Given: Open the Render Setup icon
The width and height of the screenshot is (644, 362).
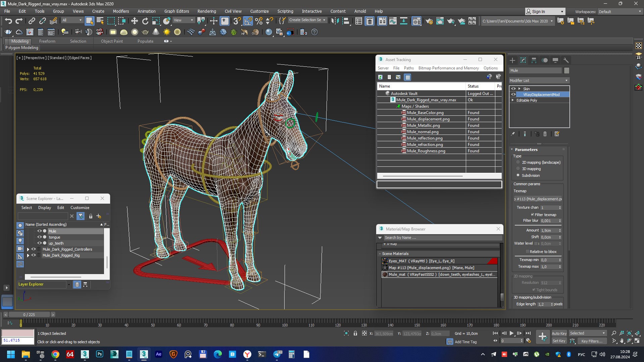Looking at the screenshot, I should tap(429, 21).
